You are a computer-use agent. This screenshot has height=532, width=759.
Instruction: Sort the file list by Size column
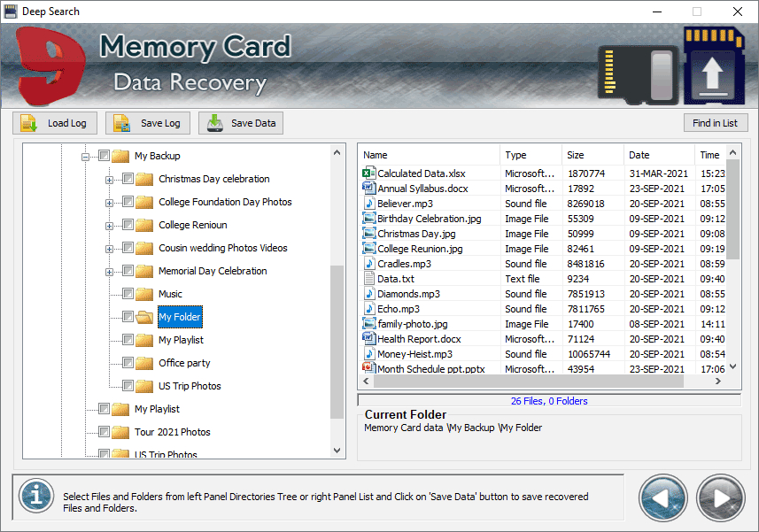coord(593,155)
